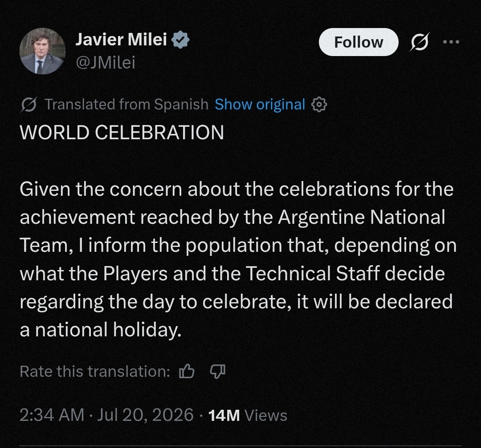Show original Spanish post text
Viewport: 481px width, 448px height.
[x=260, y=105]
